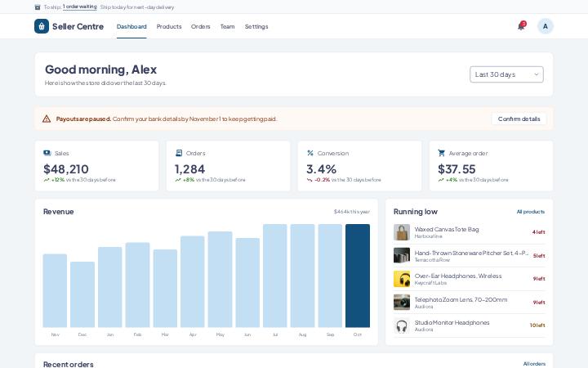Screen dimensions: 588x368
Task: Open Waxed Canvas Tote Bag product name
Action: 447,229
